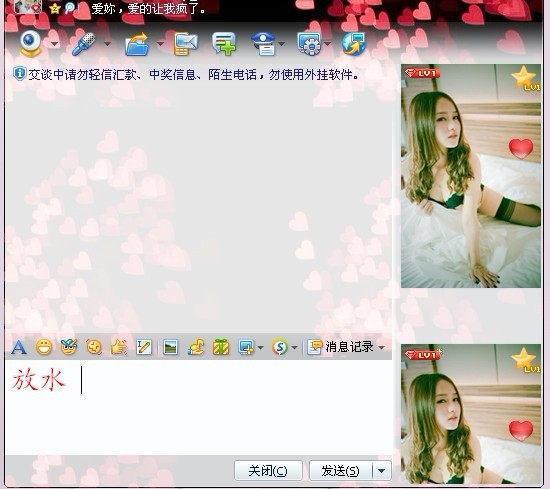This screenshot has width=550, height=489.
Task: Click the lower own show photo
Action: [471, 414]
